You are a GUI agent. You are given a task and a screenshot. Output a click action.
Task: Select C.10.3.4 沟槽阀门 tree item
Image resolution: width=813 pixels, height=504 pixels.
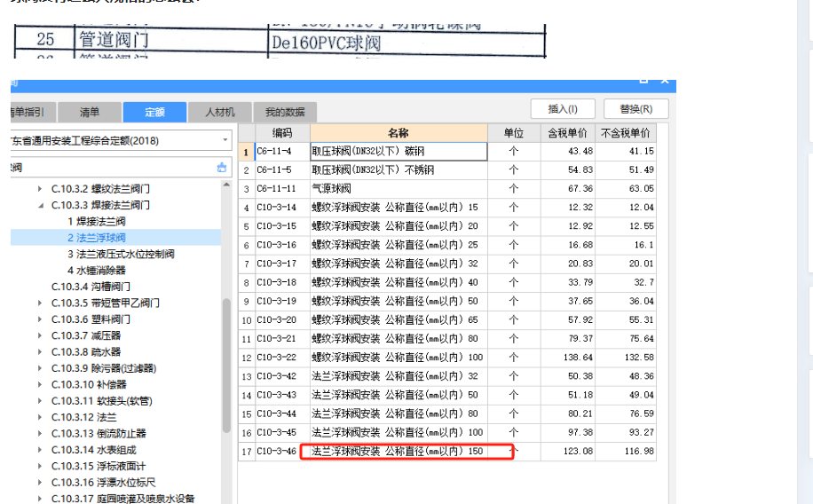(91, 287)
